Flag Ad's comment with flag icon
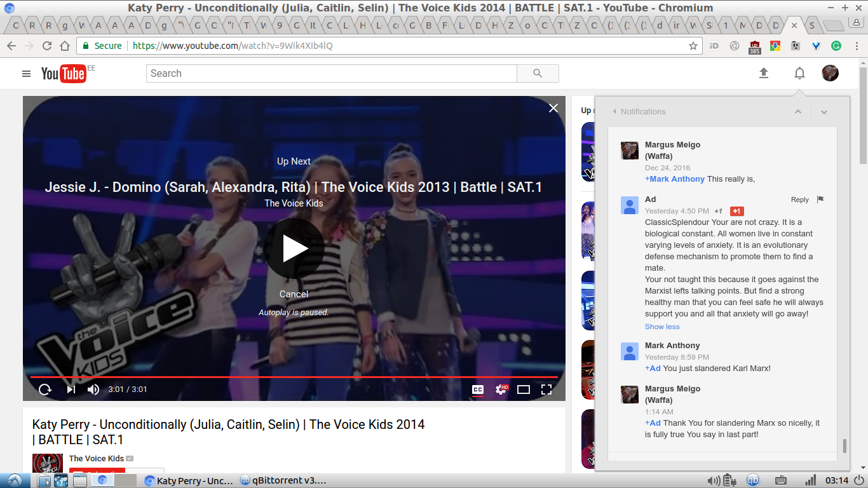Viewport: 868px width, 488px height. (x=820, y=200)
